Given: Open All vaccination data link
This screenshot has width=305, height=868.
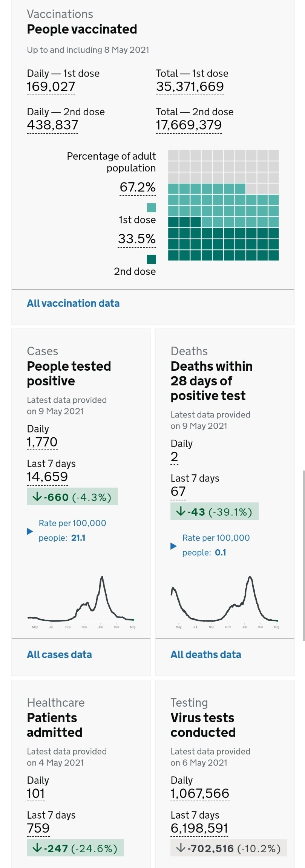Looking at the screenshot, I should (x=73, y=303).
